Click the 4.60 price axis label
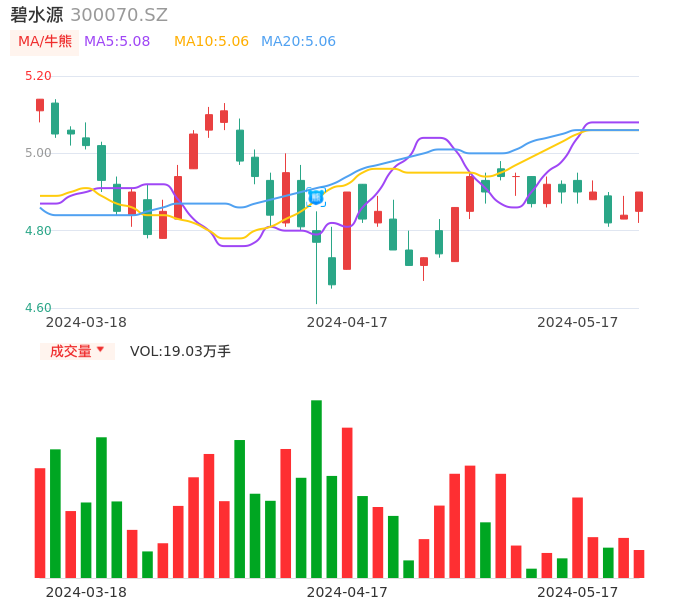 pos(38,308)
